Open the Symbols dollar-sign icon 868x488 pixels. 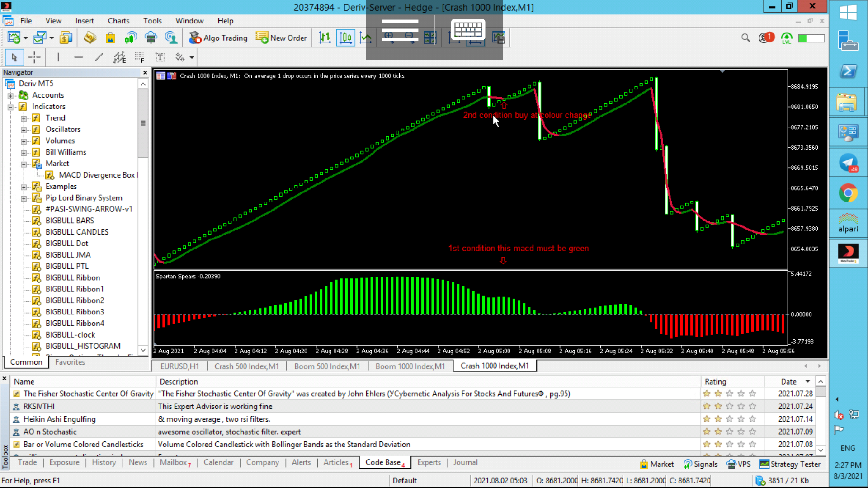pos(66,38)
